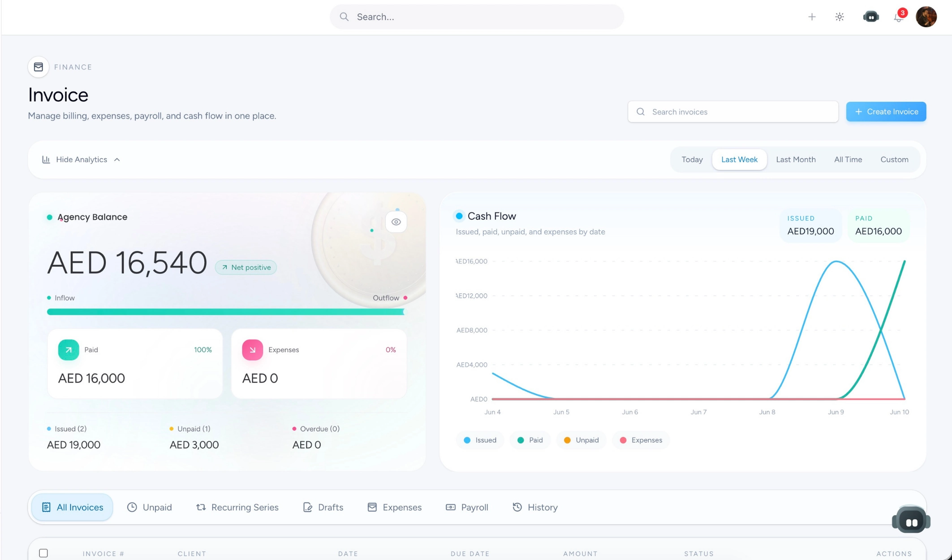
Task: Click the magnifier icon in Search invoices
Action: 641,112
